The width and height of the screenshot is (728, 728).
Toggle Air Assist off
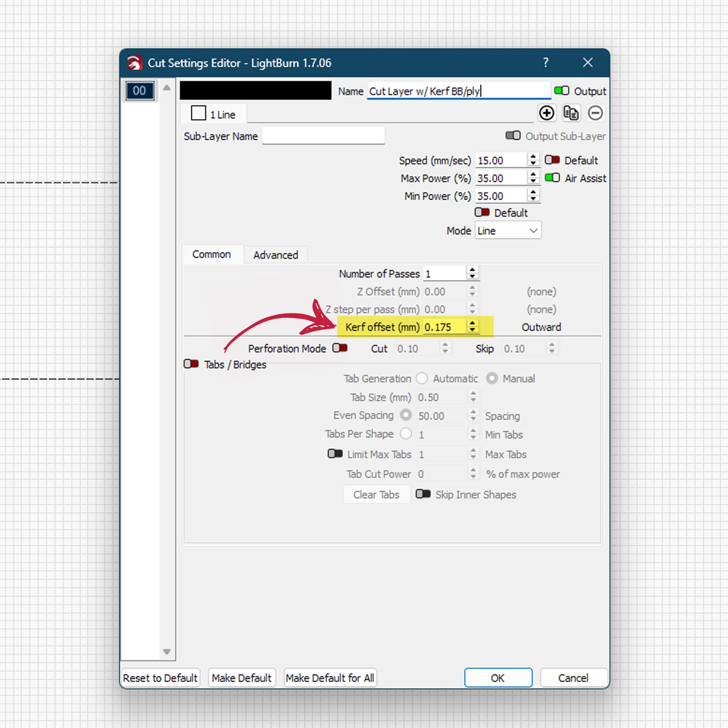click(552, 178)
